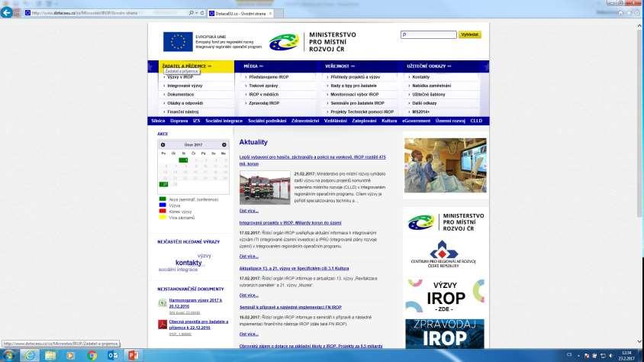
Task: Click the Ministerstvo pro místní rozvoj header logo
Action: (312, 42)
